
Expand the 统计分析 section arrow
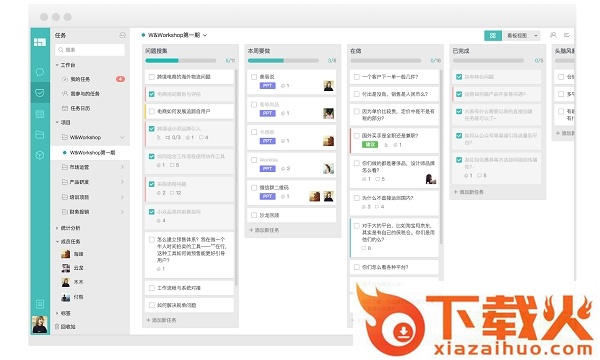click(x=57, y=228)
